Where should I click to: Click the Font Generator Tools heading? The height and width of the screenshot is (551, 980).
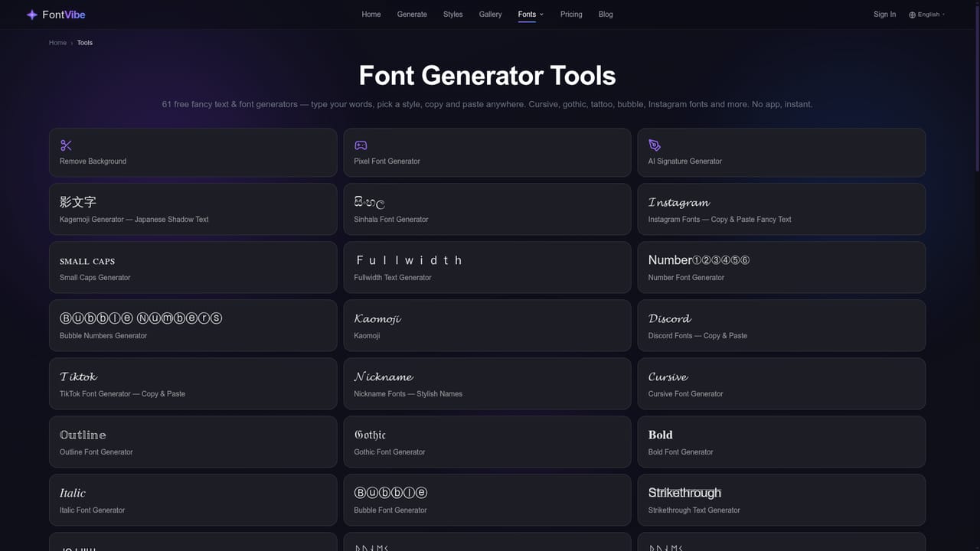coord(487,76)
